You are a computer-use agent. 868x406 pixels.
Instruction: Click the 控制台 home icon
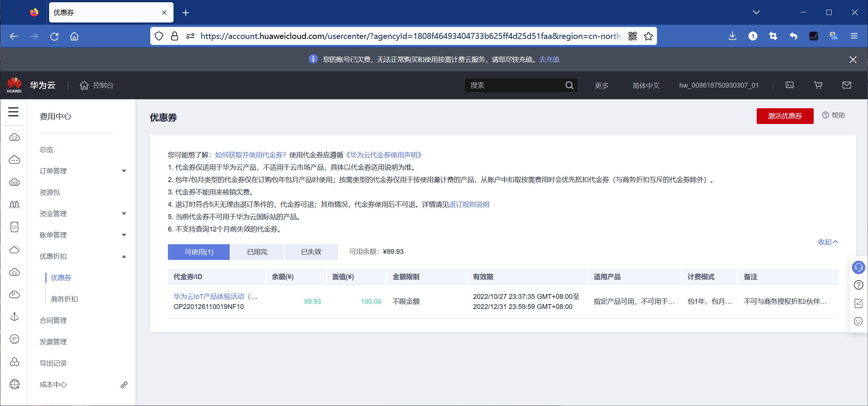coord(84,85)
